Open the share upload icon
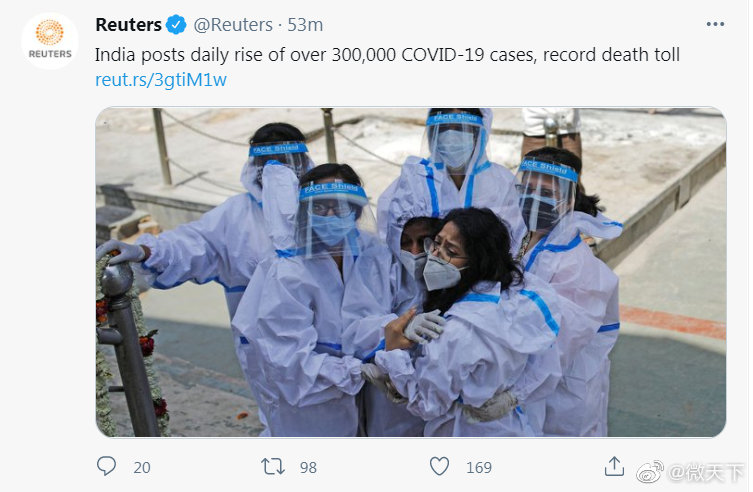Screen dimensions: 753x492 click(614, 466)
